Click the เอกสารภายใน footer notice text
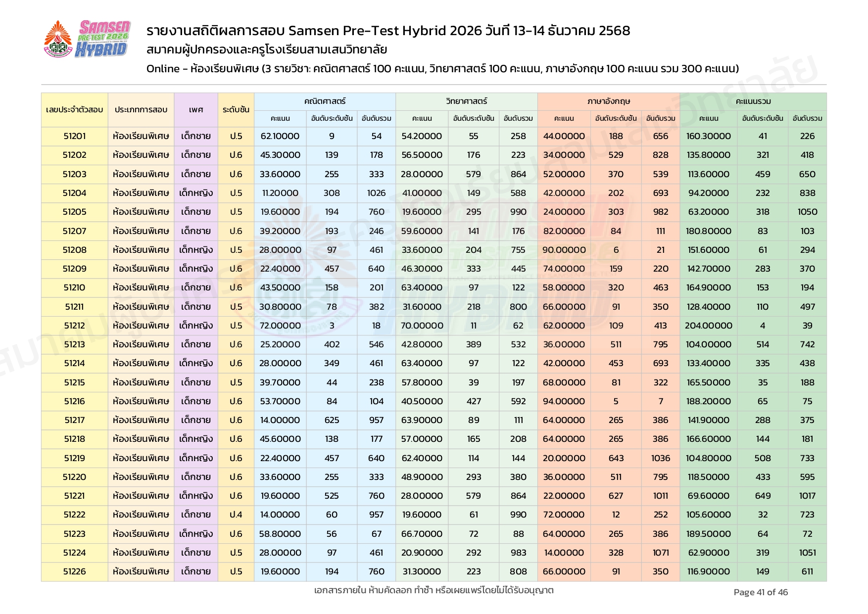The width and height of the screenshot is (868, 614). pyautogui.click(x=434, y=590)
